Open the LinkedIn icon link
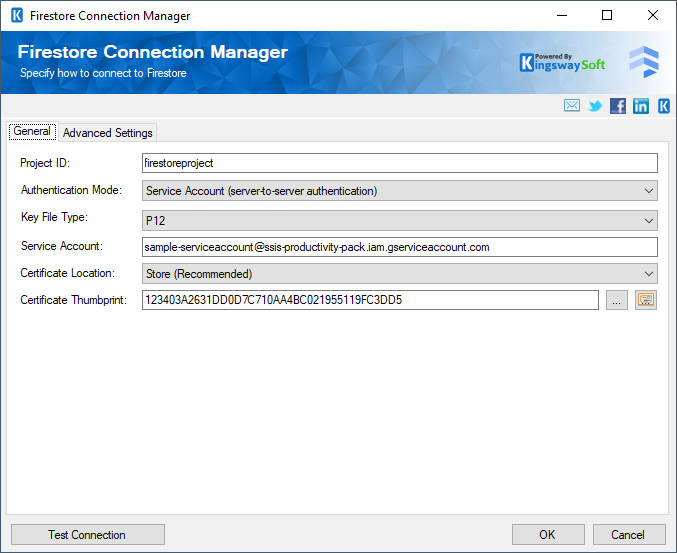This screenshot has height=553, width=677. [641, 106]
